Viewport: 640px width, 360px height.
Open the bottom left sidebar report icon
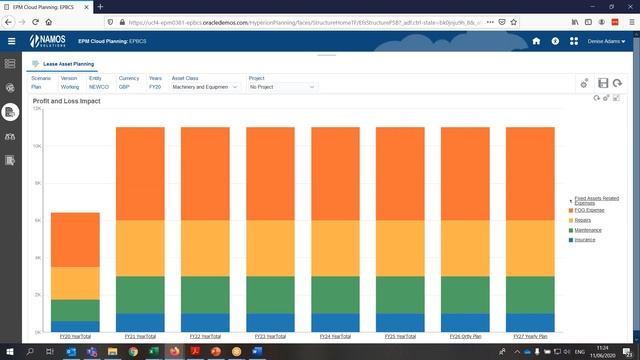[10, 160]
